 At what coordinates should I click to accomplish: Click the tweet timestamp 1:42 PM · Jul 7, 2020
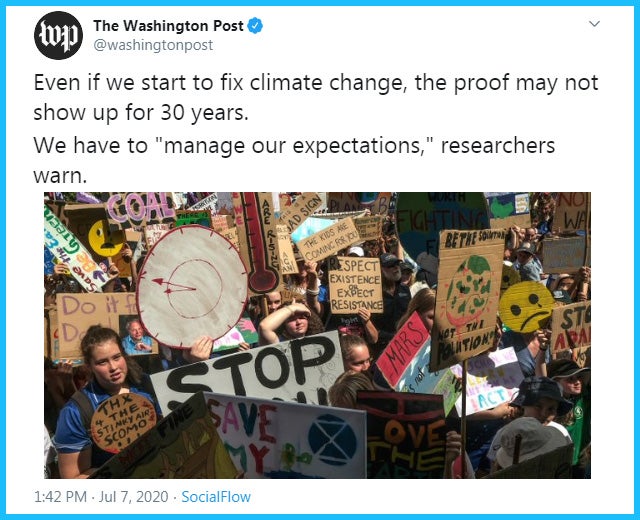(x=106, y=496)
